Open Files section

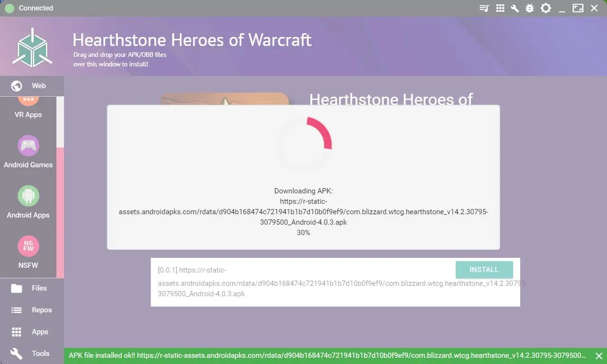pyautogui.click(x=32, y=288)
